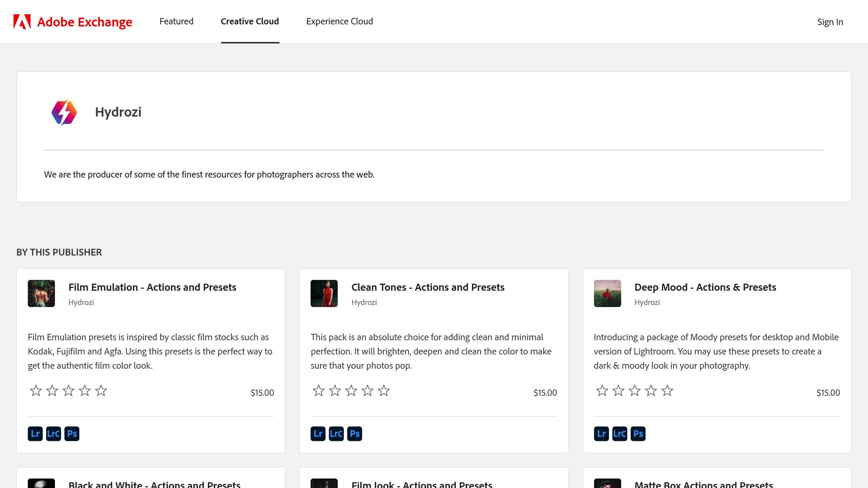This screenshot has height=488, width=868.
Task: Click Photoshop Ps icon on Deep Mood card
Action: [638, 434]
